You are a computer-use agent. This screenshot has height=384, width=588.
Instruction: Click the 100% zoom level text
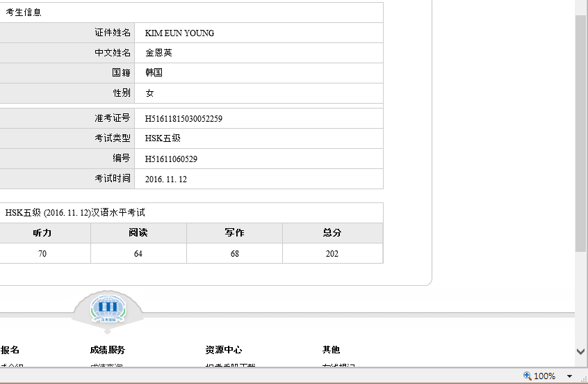[544, 376]
